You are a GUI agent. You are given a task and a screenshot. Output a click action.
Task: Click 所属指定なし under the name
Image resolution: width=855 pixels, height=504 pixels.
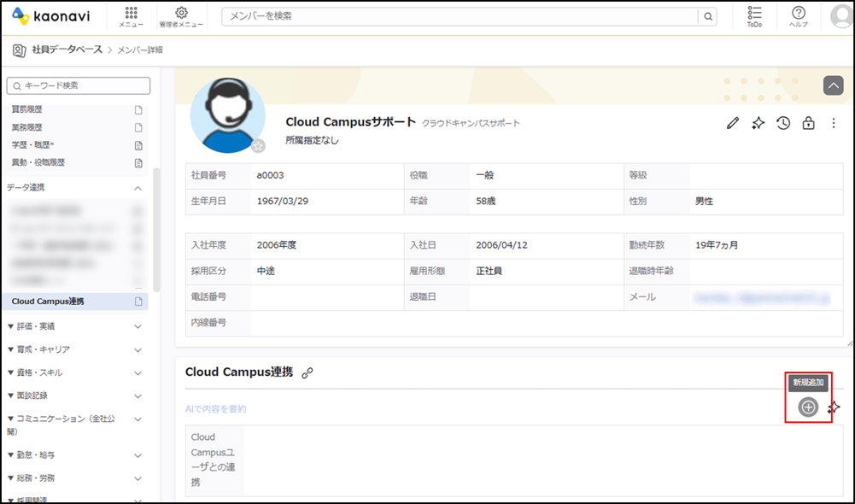(312, 141)
